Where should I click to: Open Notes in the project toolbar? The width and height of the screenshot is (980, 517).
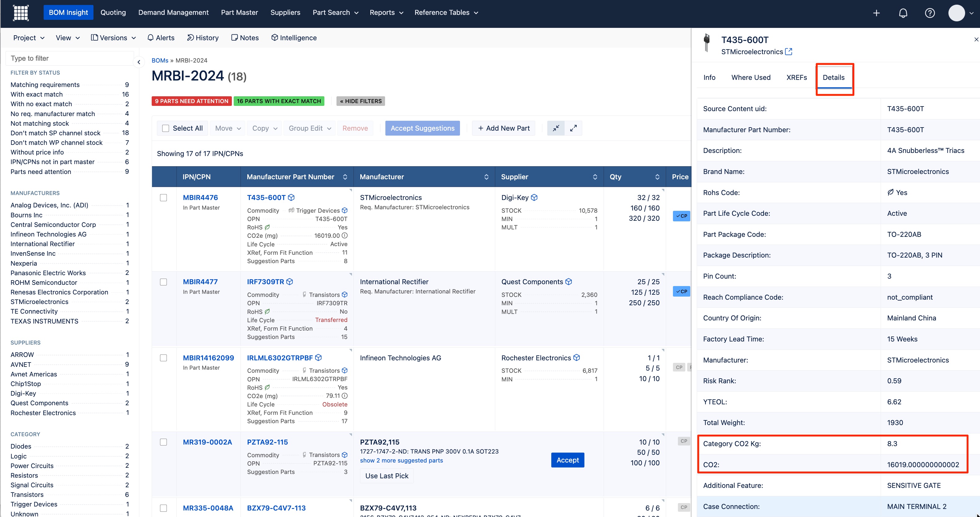pyautogui.click(x=245, y=38)
